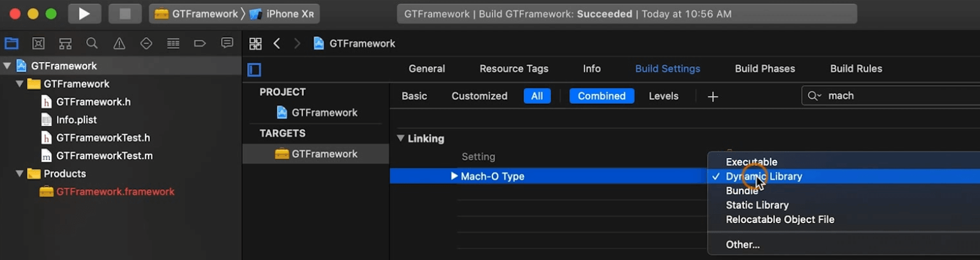Open the Build Phases tab
The height and width of the screenshot is (260, 980).
pyautogui.click(x=764, y=69)
